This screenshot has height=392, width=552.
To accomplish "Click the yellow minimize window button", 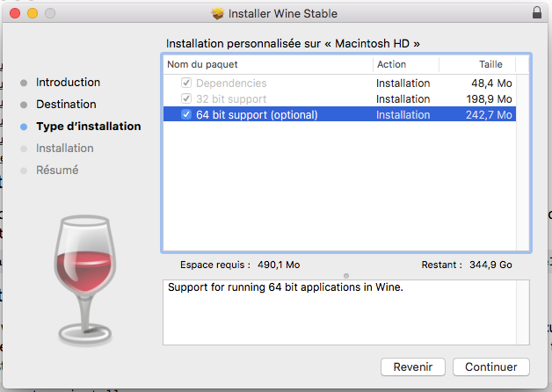I will click(33, 14).
